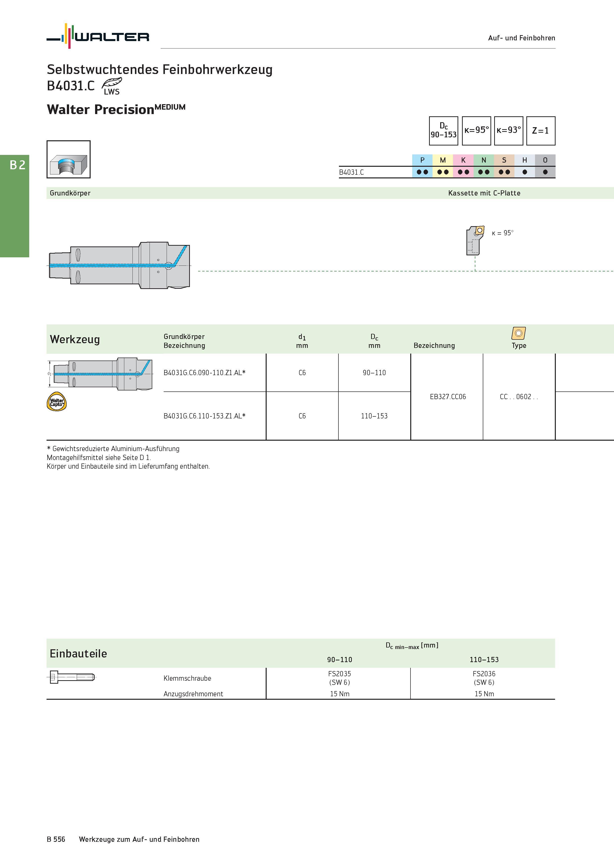Click the H material column header

(524, 160)
